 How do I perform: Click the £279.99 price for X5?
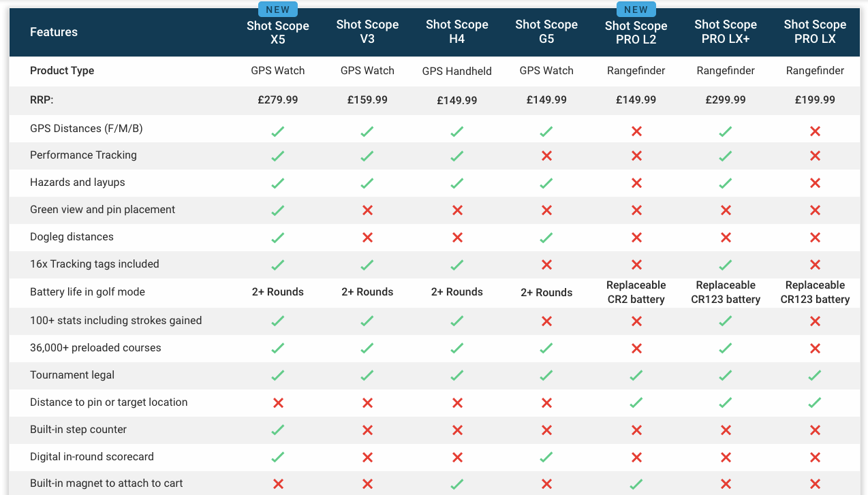277,100
